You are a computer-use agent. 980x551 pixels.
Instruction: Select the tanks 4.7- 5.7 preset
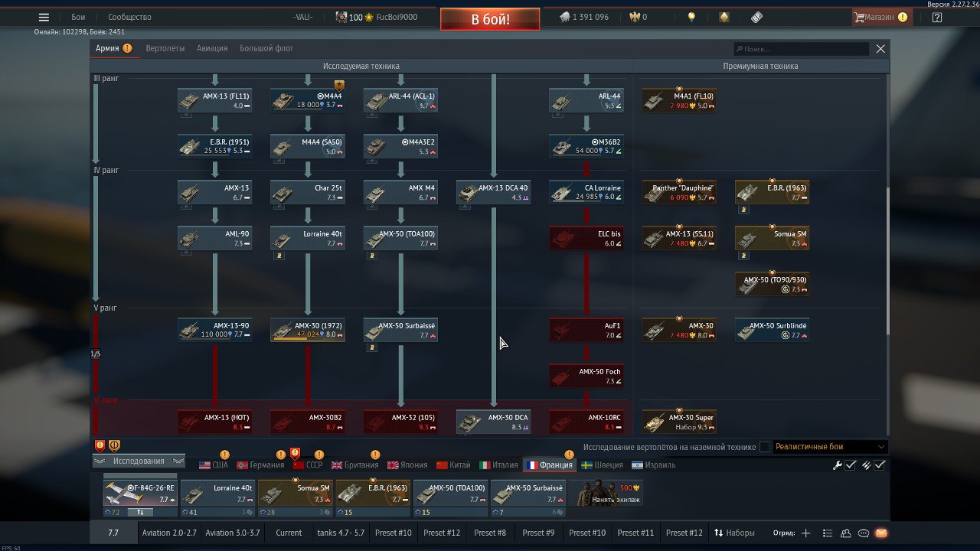[341, 533]
